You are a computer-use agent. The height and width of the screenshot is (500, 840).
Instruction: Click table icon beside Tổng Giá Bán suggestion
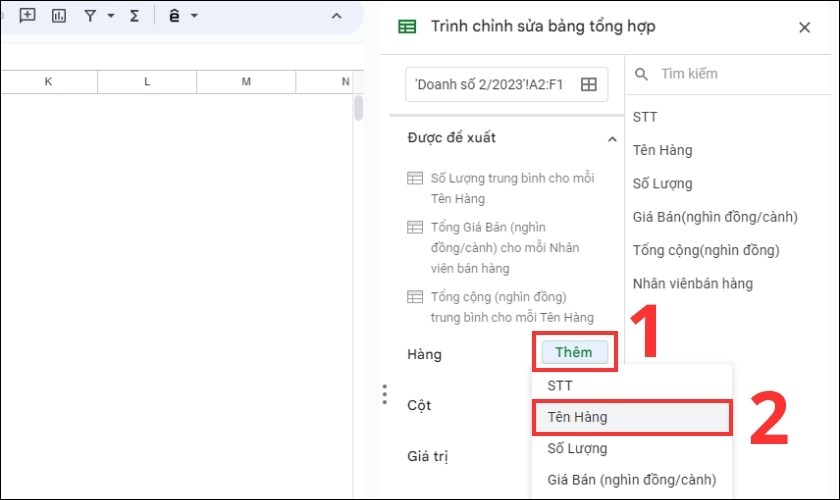click(x=415, y=227)
